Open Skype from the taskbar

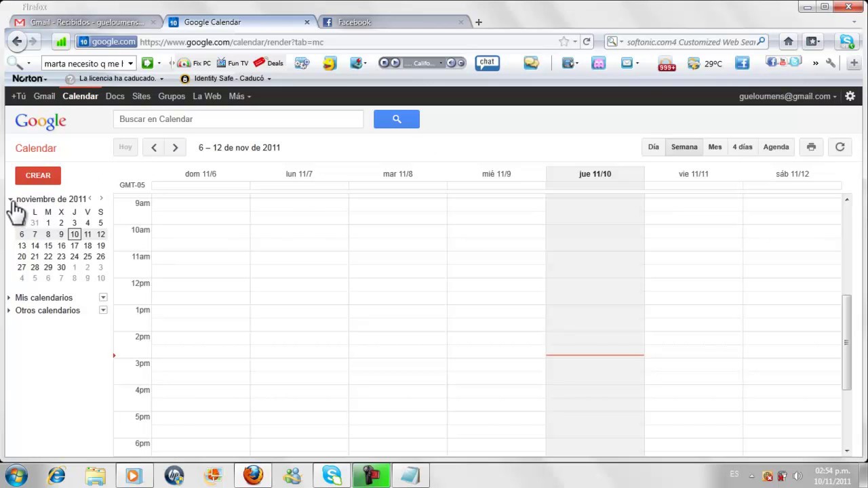click(x=332, y=476)
